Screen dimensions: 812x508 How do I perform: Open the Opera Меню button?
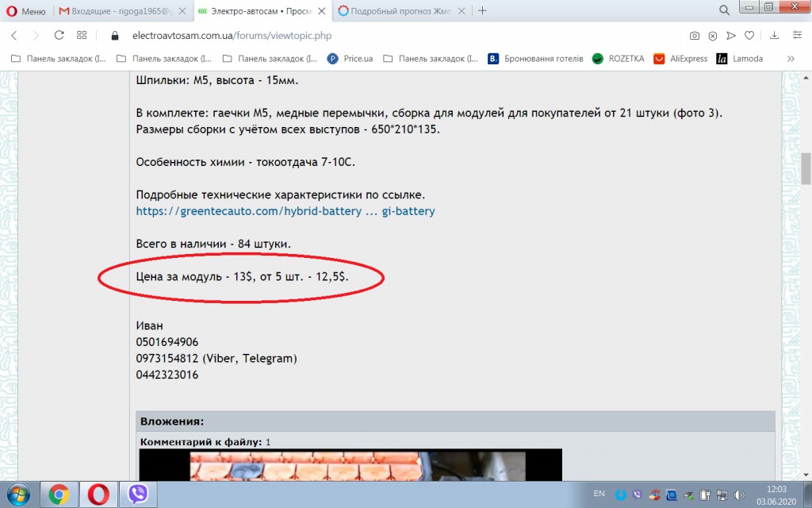pyautogui.click(x=26, y=11)
